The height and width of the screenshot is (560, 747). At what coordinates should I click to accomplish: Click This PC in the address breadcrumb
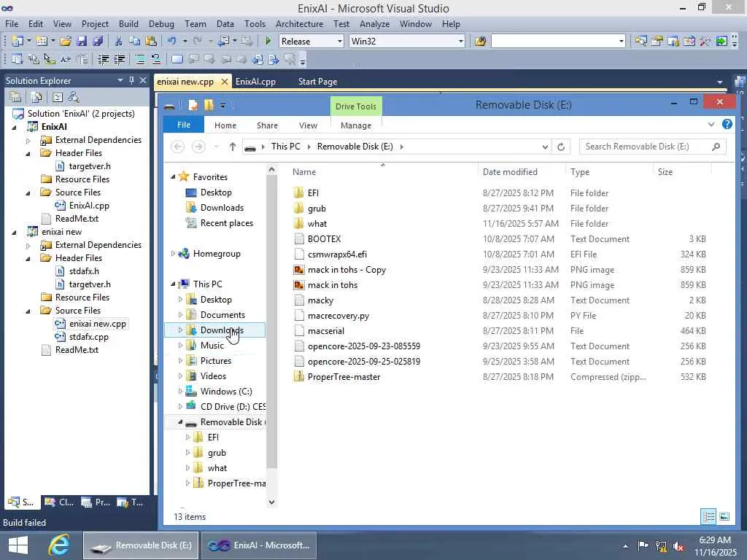click(286, 147)
